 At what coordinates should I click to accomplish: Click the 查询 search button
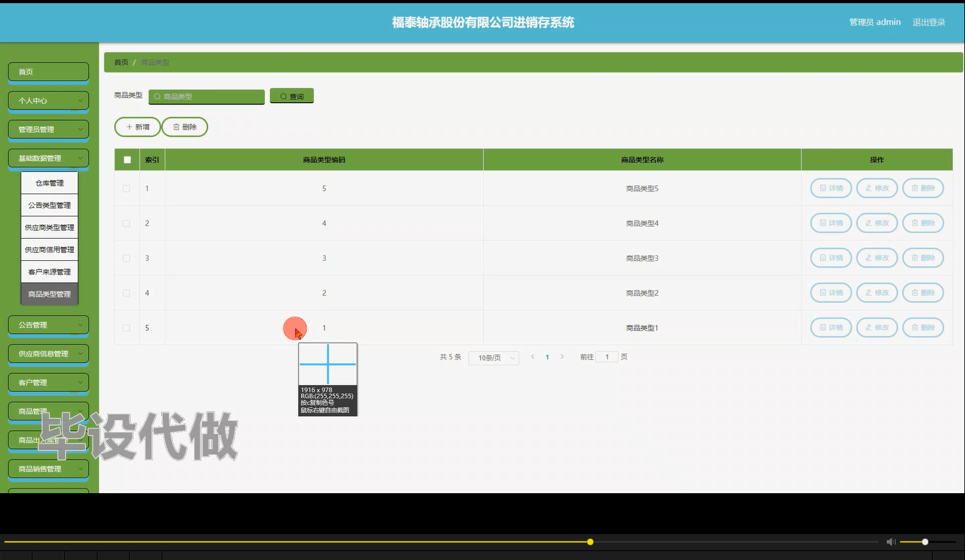click(292, 95)
